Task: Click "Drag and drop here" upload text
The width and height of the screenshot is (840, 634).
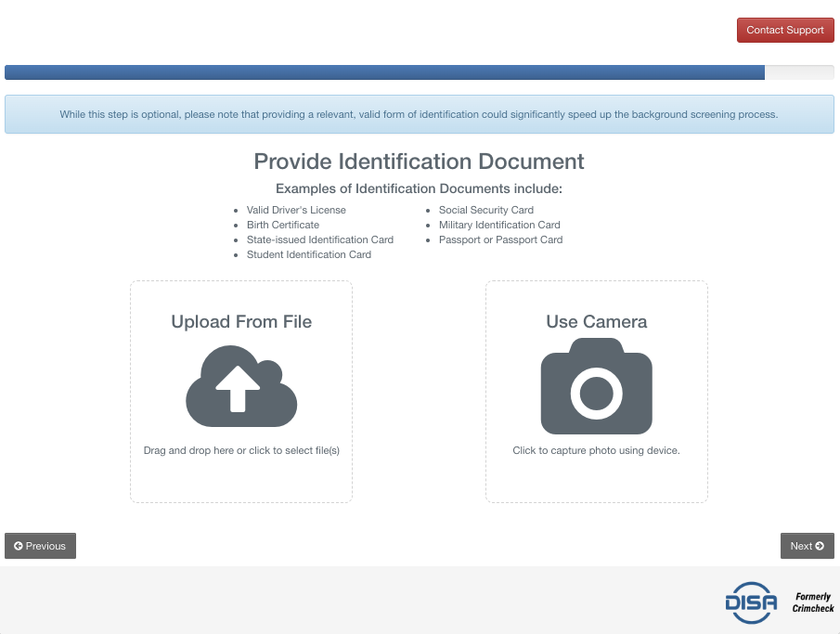Action: coord(241,450)
